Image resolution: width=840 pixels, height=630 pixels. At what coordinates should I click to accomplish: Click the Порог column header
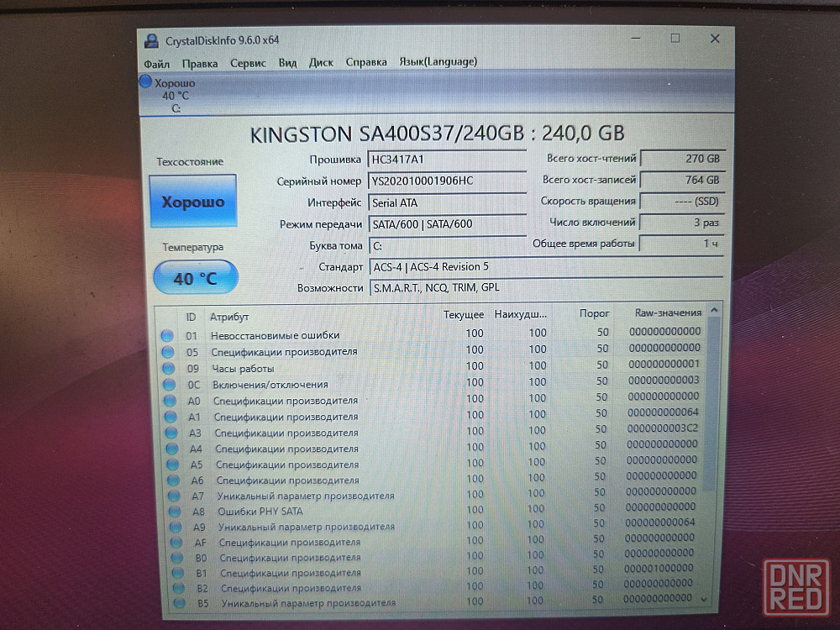click(594, 313)
